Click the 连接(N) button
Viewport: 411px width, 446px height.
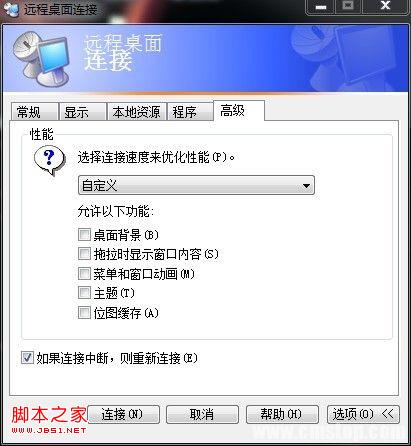click(123, 414)
